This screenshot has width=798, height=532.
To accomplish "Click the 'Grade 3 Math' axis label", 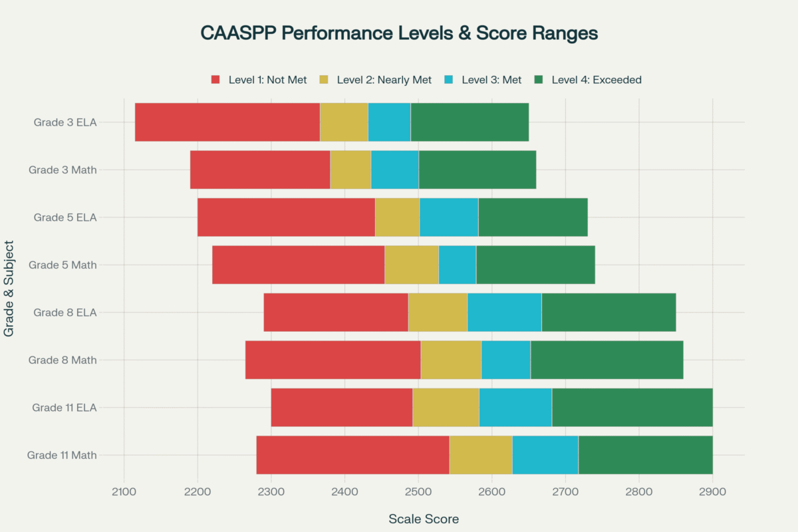I will [x=63, y=170].
